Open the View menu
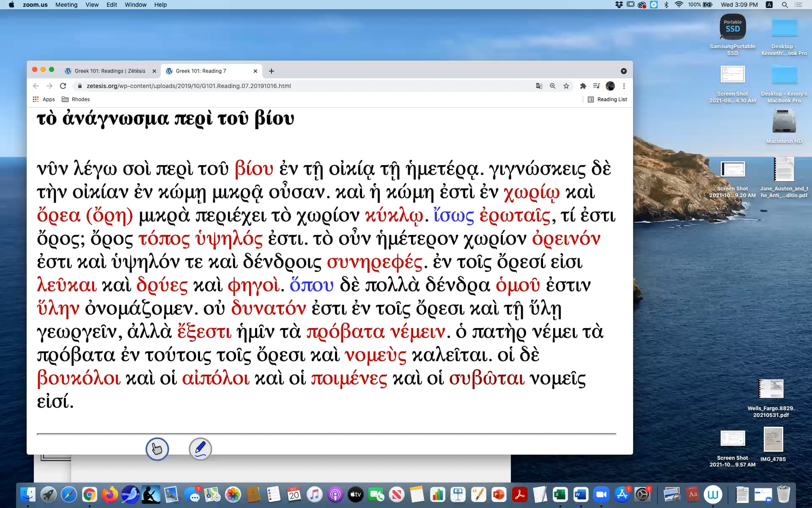This screenshot has height=508, width=812. point(92,5)
